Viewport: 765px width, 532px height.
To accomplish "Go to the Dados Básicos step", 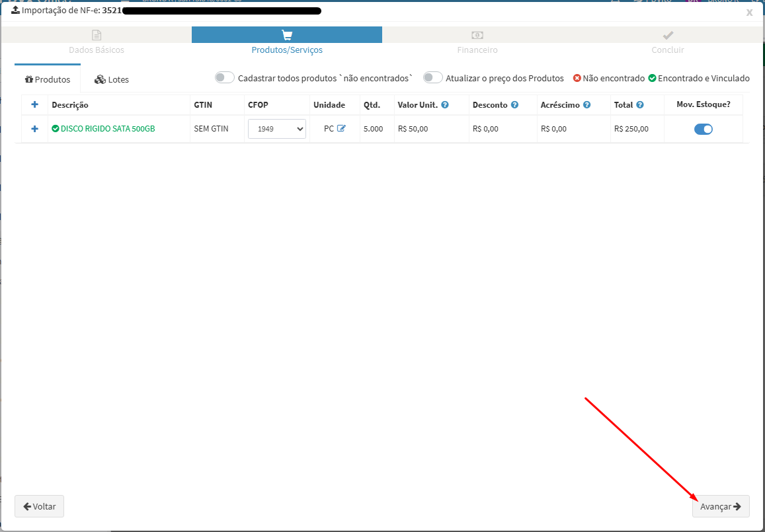I will [97, 50].
